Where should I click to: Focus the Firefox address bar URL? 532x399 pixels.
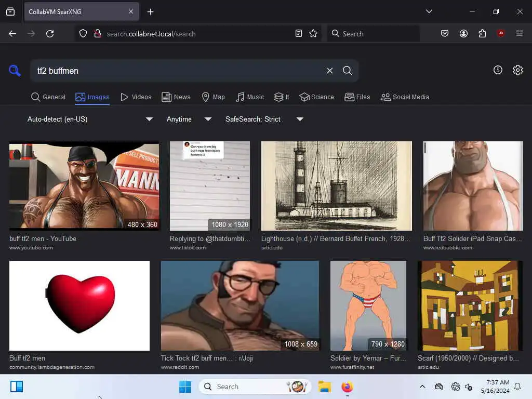pos(198,34)
